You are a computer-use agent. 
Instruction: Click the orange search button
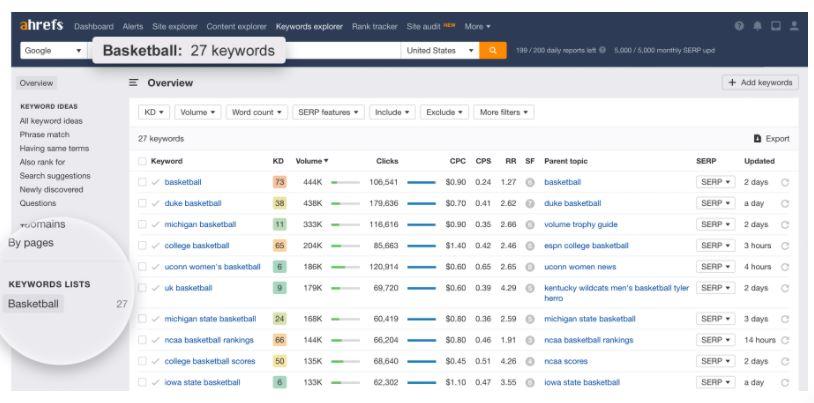coord(493,50)
